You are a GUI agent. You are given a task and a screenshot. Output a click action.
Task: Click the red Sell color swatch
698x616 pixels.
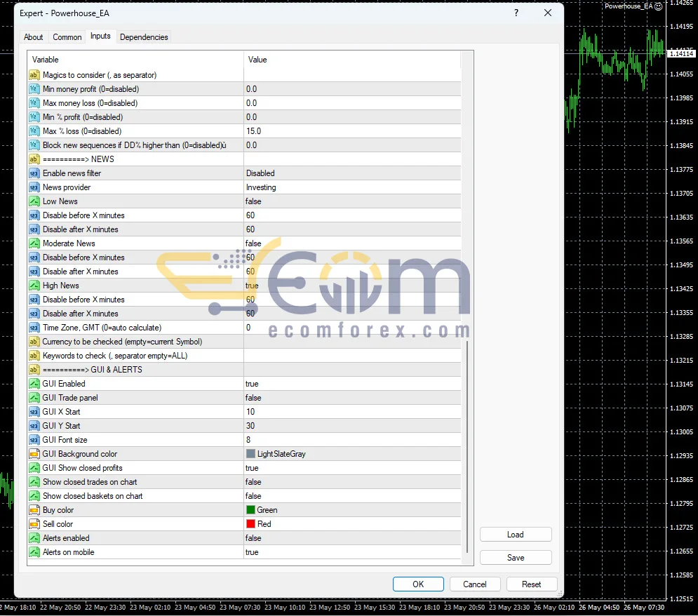[x=250, y=524]
